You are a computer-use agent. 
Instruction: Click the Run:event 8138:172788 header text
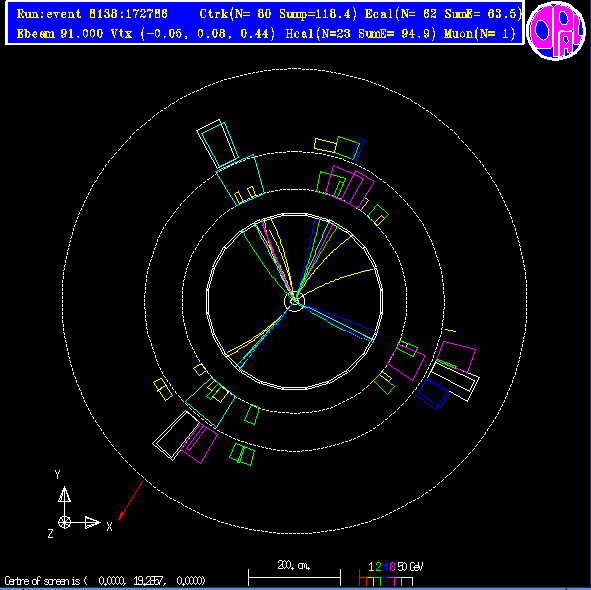click(92, 14)
